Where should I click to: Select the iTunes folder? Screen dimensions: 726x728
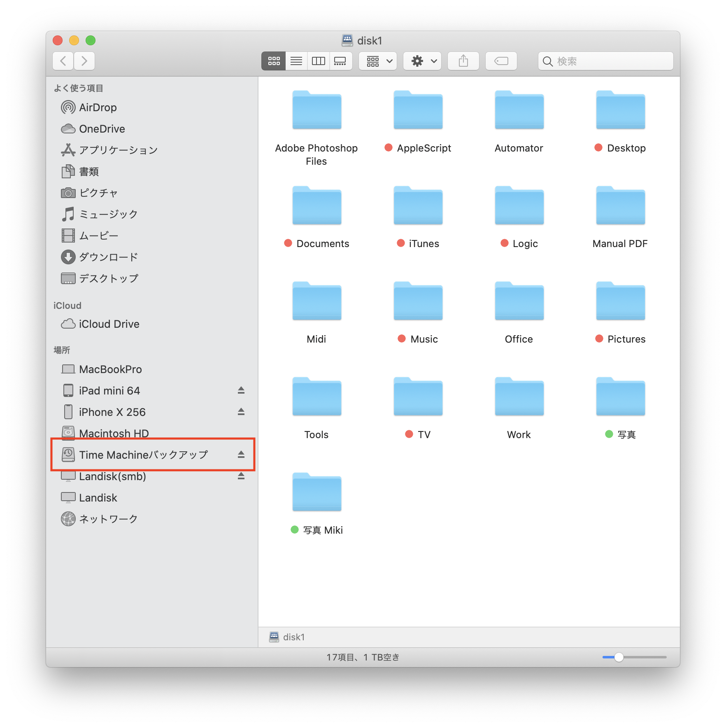click(x=418, y=206)
